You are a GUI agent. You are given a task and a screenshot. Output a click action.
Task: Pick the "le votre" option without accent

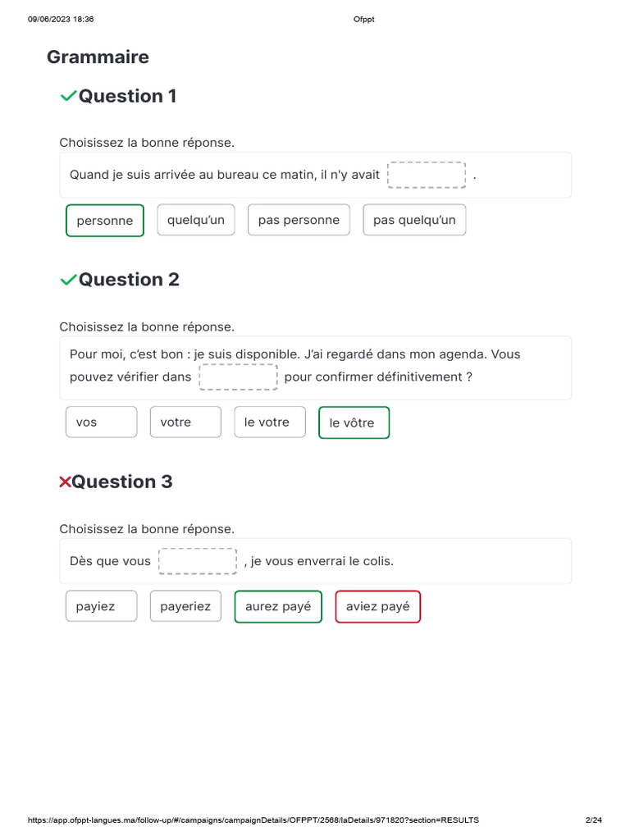coord(270,422)
